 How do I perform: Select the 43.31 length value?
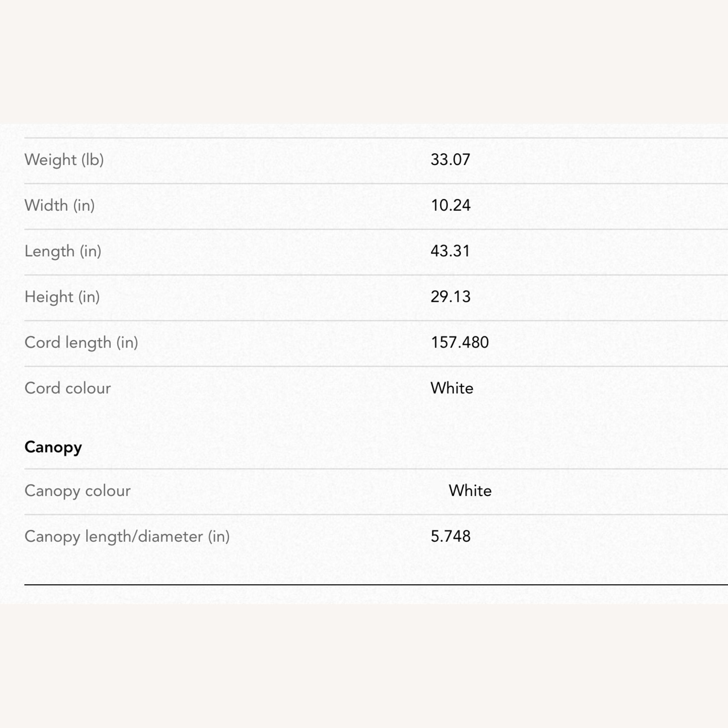click(x=450, y=251)
